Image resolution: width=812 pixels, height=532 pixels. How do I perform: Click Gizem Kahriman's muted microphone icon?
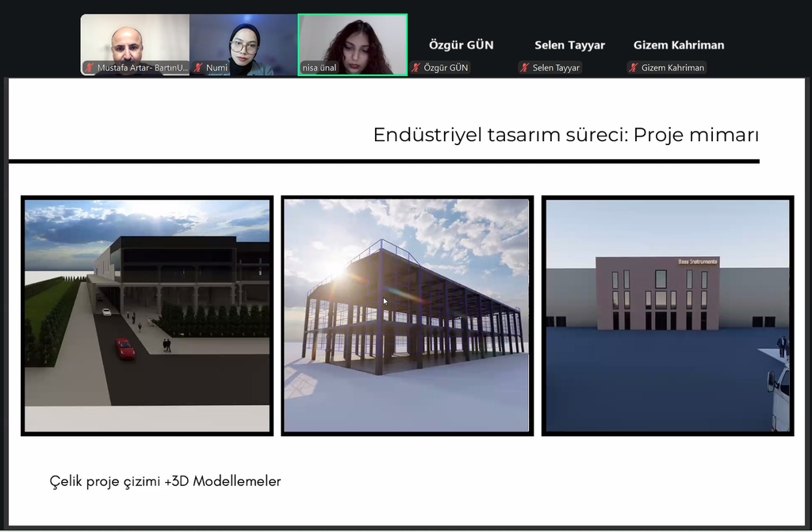[x=633, y=68]
